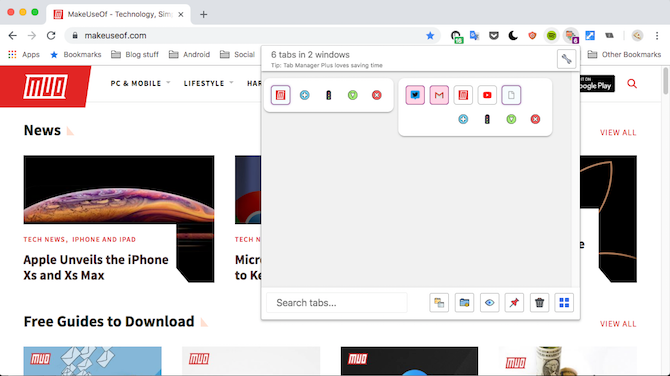Open the Blog stuff bookmark folder
The height and width of the screenshot is (376, 670).
click(x=135, y=54)
